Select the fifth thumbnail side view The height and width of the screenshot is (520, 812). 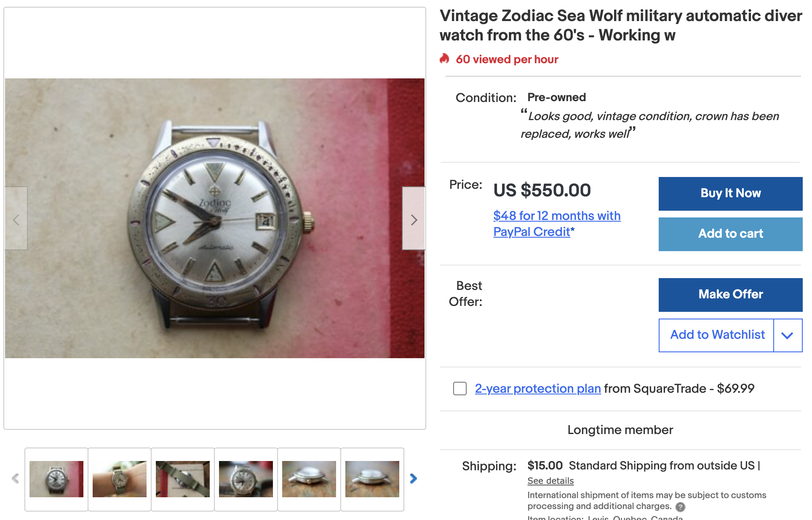click(x=309, y=479)
